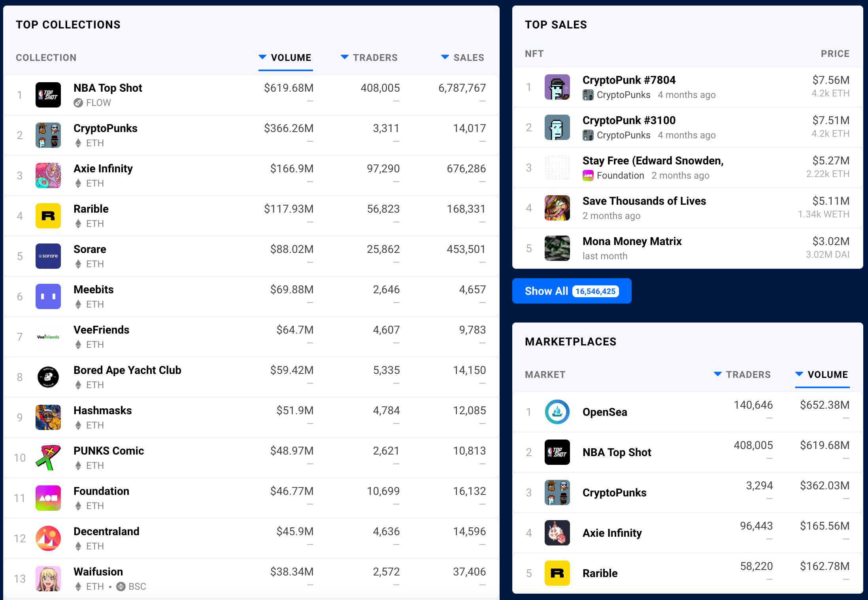Click the NBA Top Shot collection logo
The width and height of the screenshot is (868, 600).
[48, 95]
